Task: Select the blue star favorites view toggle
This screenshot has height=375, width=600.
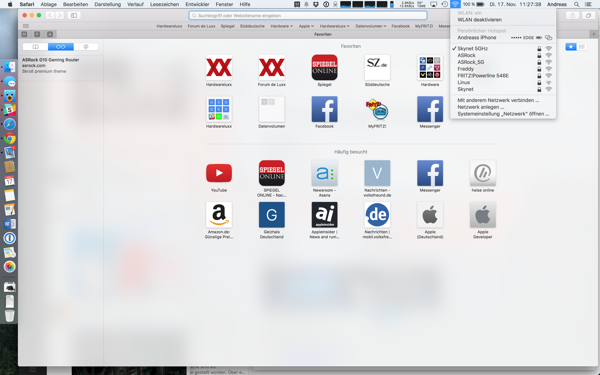Action: click(571, 47)
